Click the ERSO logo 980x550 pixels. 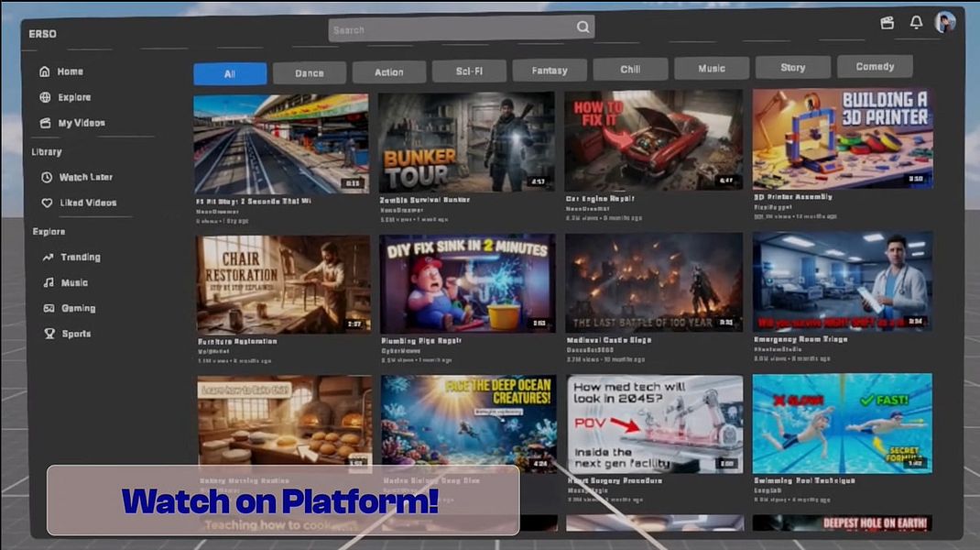[x=42, y=34]
